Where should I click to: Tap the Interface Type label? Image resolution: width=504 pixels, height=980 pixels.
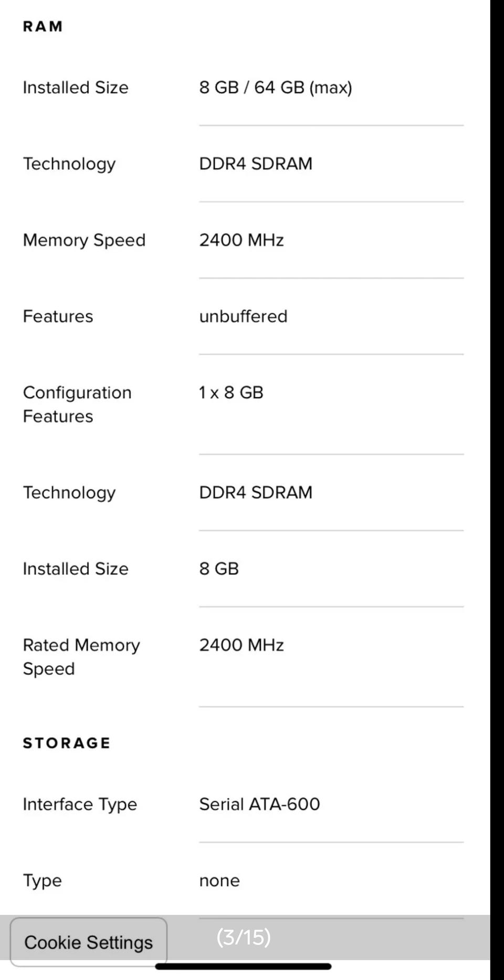click(x=80, y=804)
